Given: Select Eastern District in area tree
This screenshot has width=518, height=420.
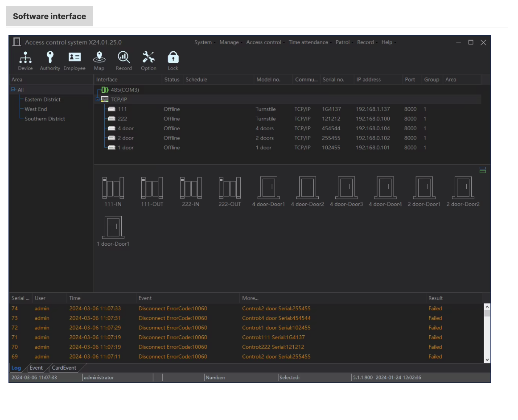Looking at the screenshot, I should pyautogui.click(x=42, y=99).
